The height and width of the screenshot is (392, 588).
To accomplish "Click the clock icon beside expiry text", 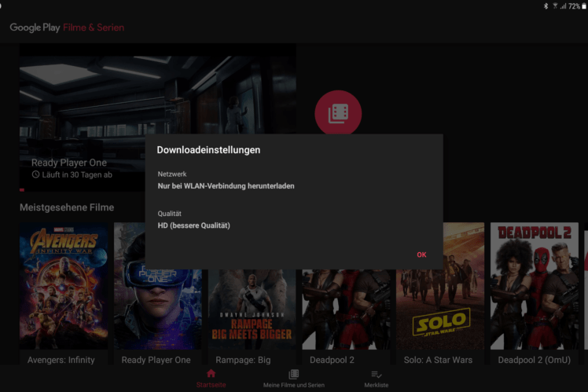I will pos(35,174).
